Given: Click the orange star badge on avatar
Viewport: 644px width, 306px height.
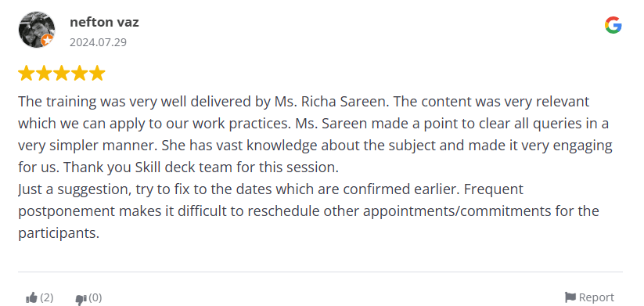Looking at the screenshot, I should click(x=47, y=40).
